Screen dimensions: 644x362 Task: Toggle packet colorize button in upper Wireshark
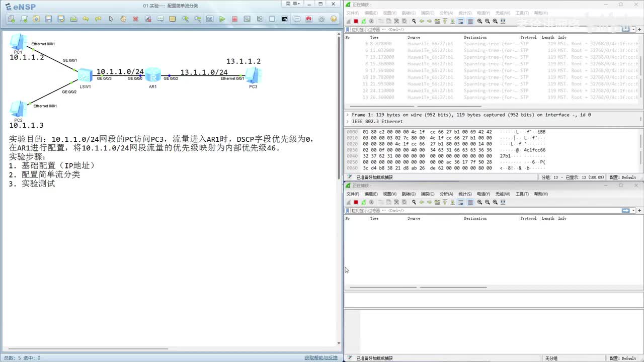[x=470, y=21]
